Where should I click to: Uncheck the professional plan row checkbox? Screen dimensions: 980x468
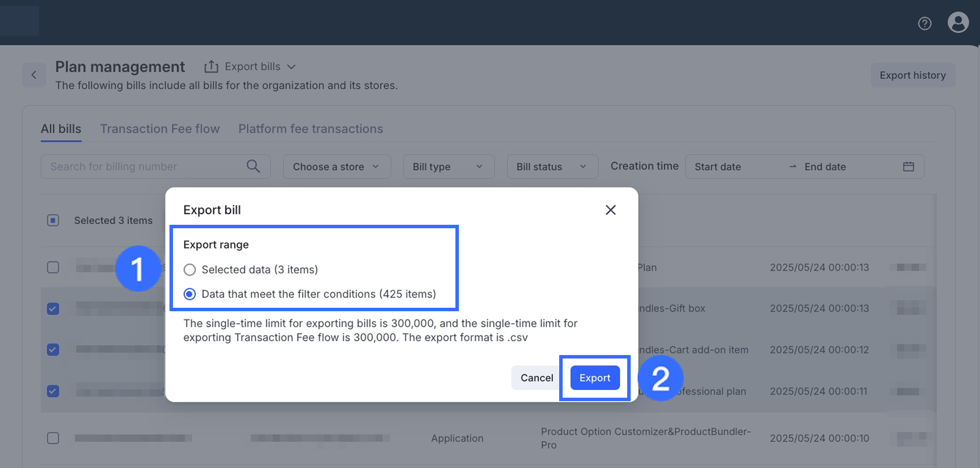tap(53, 391)
